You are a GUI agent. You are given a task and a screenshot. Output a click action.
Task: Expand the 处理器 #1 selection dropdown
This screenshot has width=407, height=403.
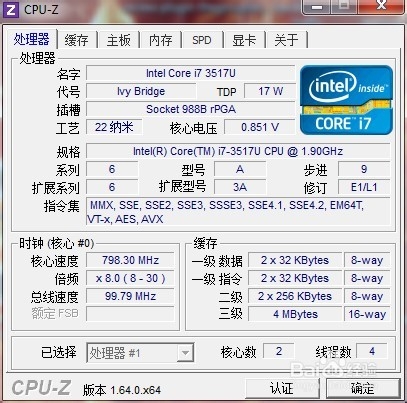185,353
